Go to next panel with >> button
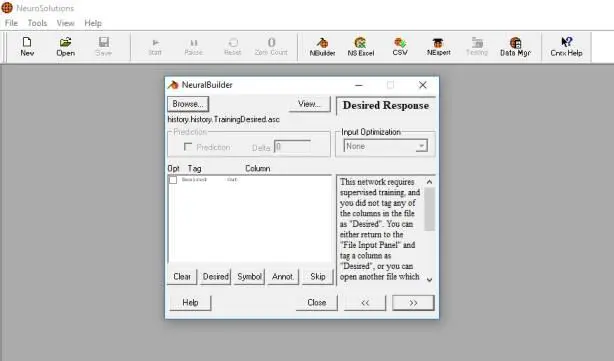 [x=413, y=303]
